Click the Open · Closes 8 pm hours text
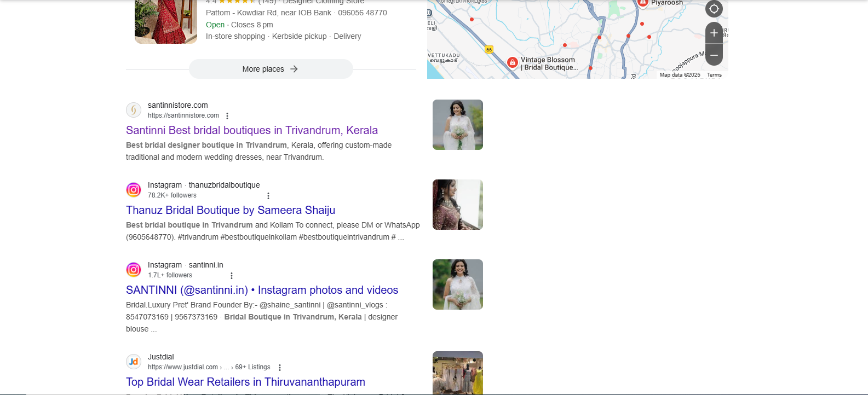This screenshot has height=395, width=868. [x=239, y=25]
